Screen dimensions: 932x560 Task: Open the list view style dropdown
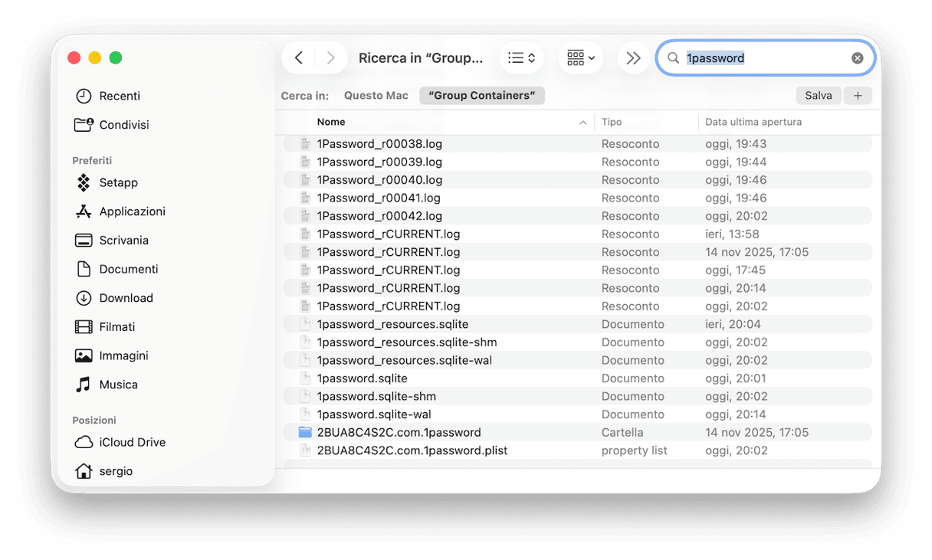pos(521,58)
